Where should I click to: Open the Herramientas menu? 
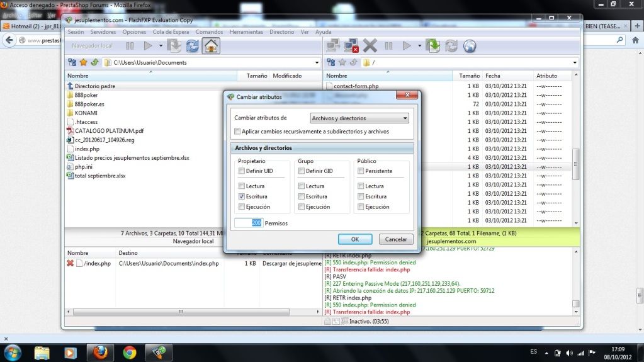[x=246, y=31]
